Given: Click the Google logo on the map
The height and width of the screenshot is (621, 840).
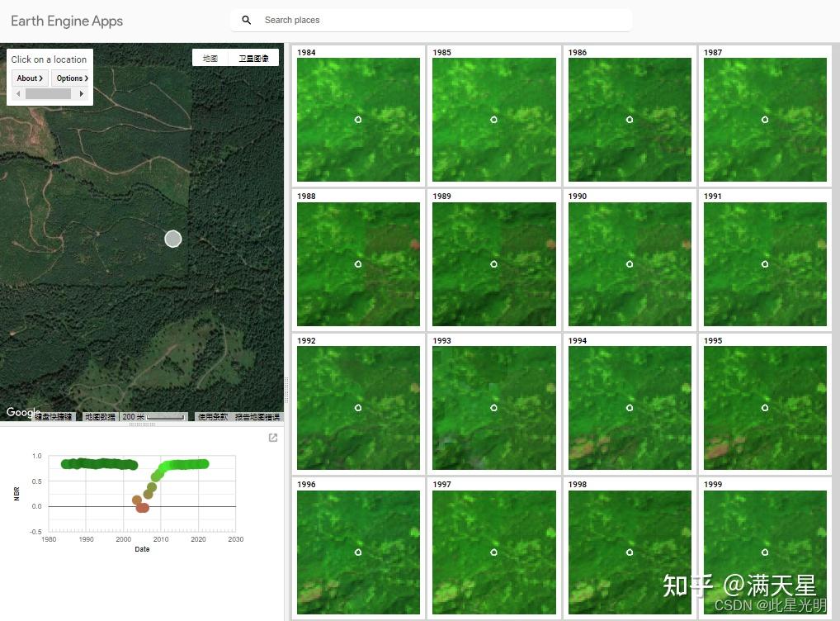Looking at the screenshot, I should pos(22,412).
